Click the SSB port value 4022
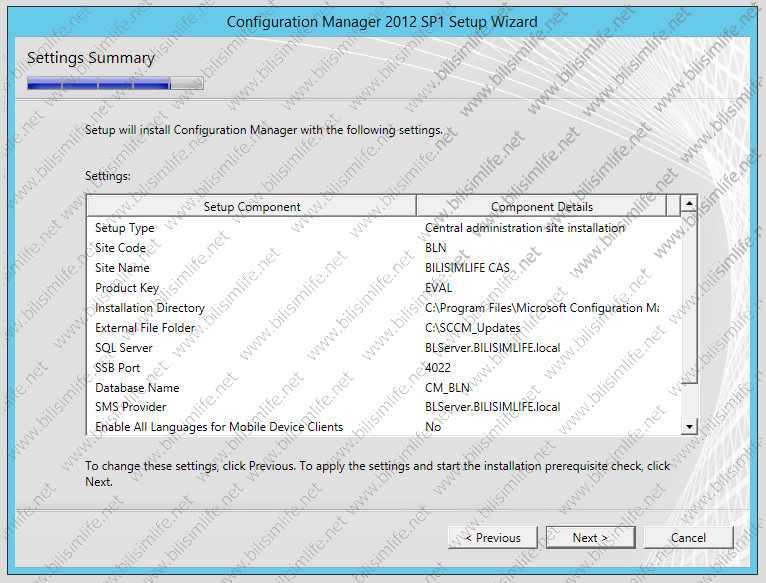This screenshot has height=583, width=766. [x=438, y=367]
